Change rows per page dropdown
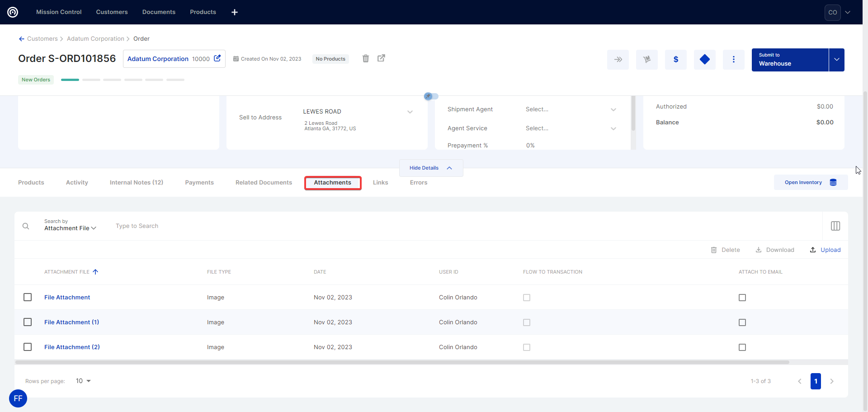The width and height of the screenshot is (868, 412). (83, 381)
